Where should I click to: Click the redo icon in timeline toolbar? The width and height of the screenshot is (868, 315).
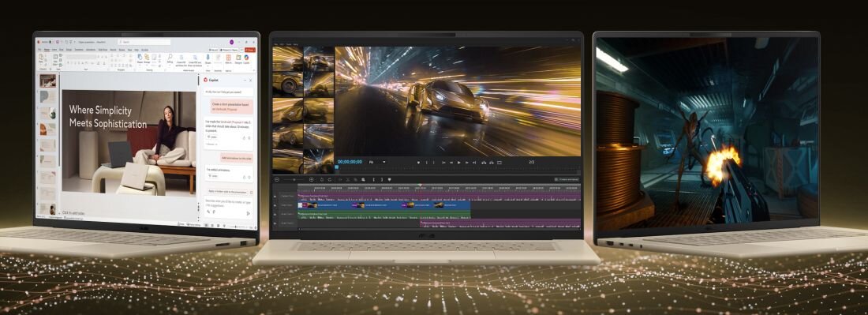pos(330,179)
